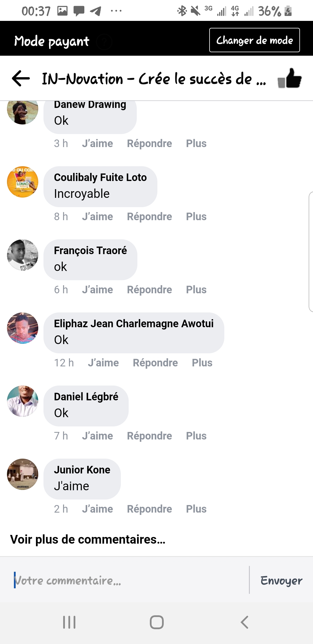
Task: Toggle J'aime on François Traoré's comment
Action: pyautogui.click(x=97, y=290)
